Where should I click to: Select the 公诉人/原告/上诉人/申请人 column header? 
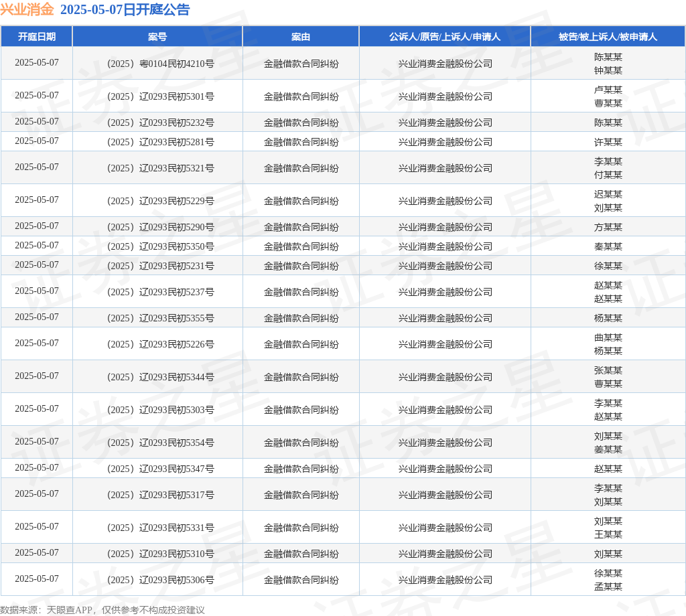pos(445,37)
